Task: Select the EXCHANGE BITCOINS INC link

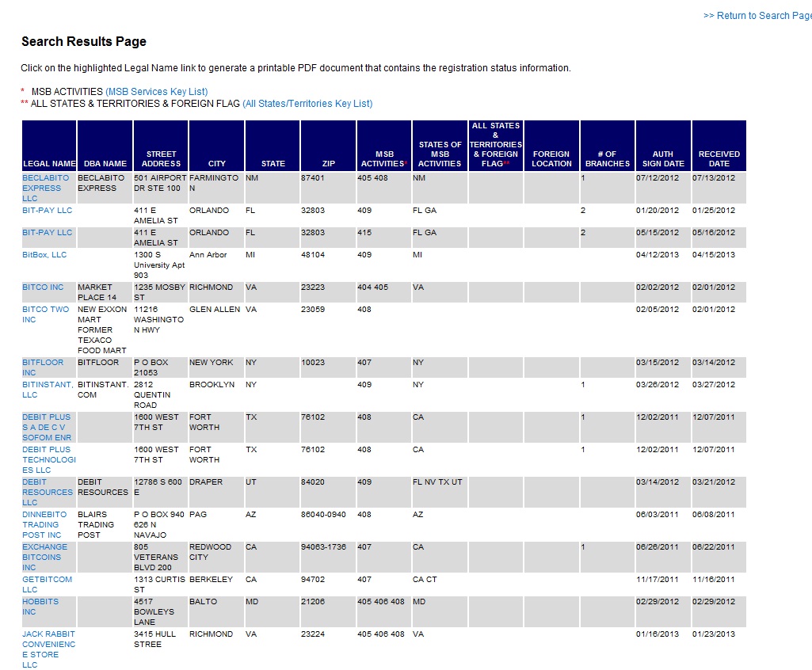Action: (x=45, y=557)
